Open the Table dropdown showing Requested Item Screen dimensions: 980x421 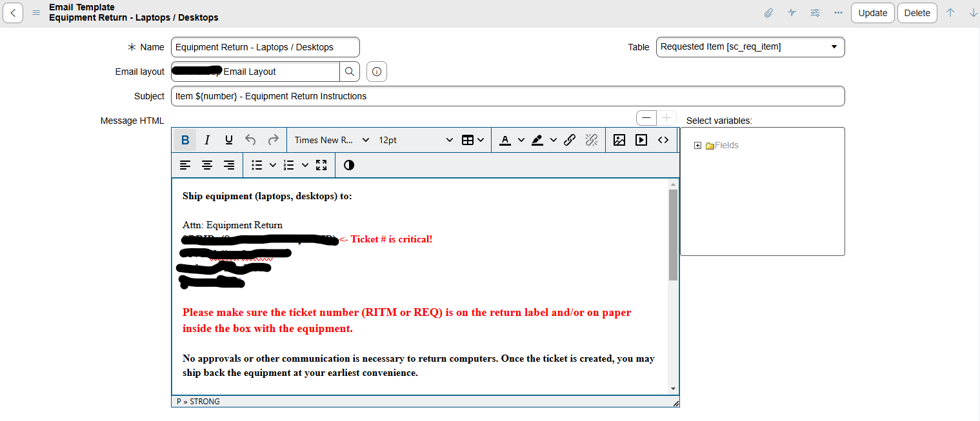(x=750, y=46)
